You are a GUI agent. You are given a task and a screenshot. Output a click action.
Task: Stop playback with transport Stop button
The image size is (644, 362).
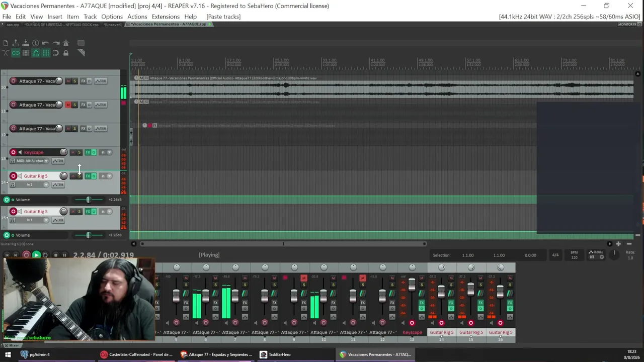pyautogui.click(x=55, y=255)
